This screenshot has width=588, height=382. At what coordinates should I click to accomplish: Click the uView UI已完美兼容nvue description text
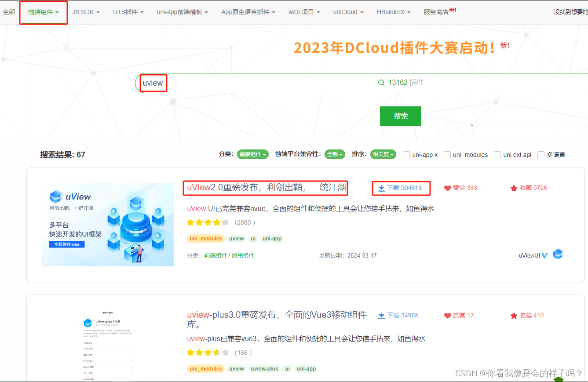tap(310, 208)
